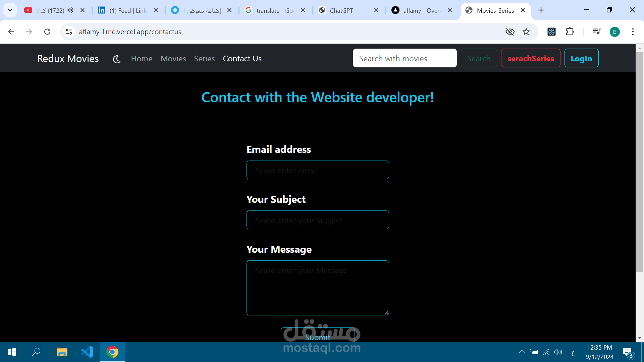The height and width of the screenshot is (362, 644).
Task: Mute the YouTube tab audio icon
Action: 70,10
